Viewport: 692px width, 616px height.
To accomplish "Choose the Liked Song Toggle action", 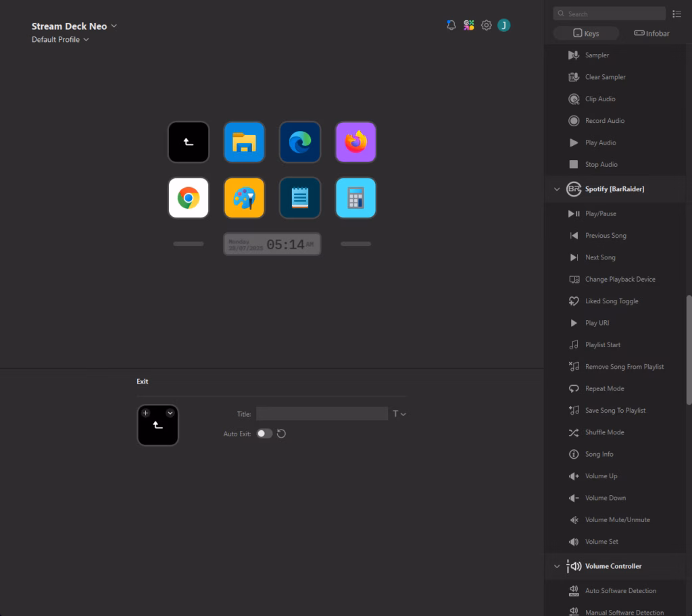I will [611, 301].
